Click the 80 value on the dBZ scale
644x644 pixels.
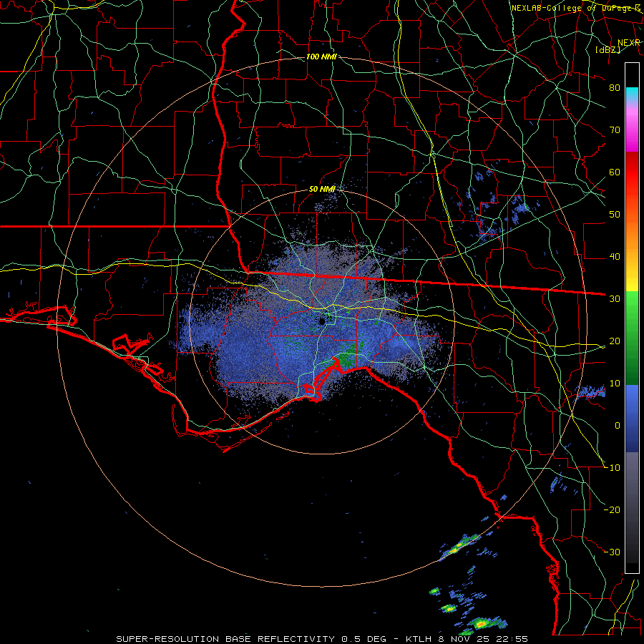(x=615, y=87)
